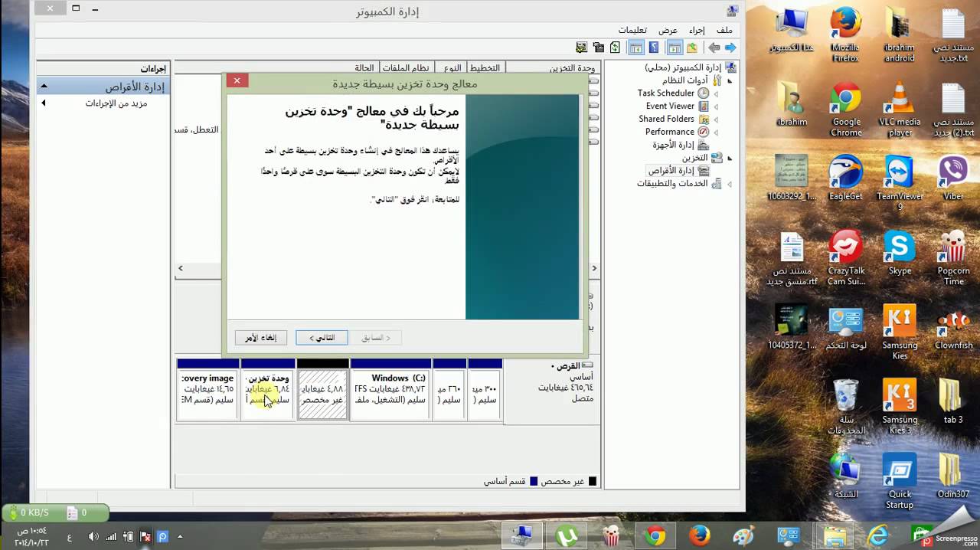Click the refresh toolbar icon
Image resolution: width=980 pixels, height=550 pixels.
click(x=615, y=47)
